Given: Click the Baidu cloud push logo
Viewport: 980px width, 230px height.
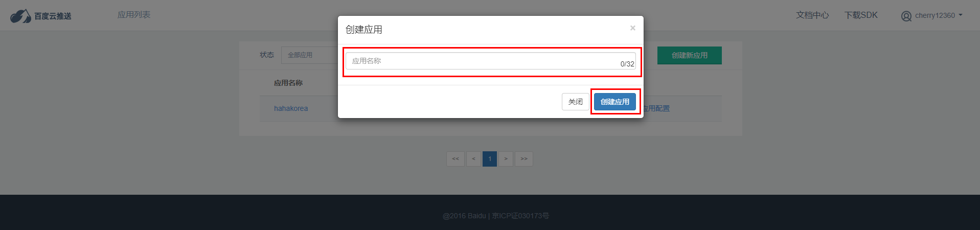Looking at the screenshot, I should [x=41, y=16].
